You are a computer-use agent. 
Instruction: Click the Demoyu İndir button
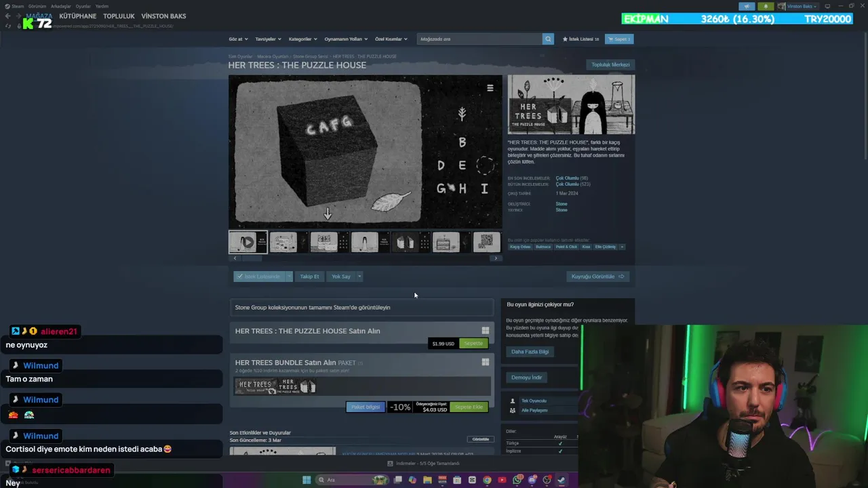point(527,378)
